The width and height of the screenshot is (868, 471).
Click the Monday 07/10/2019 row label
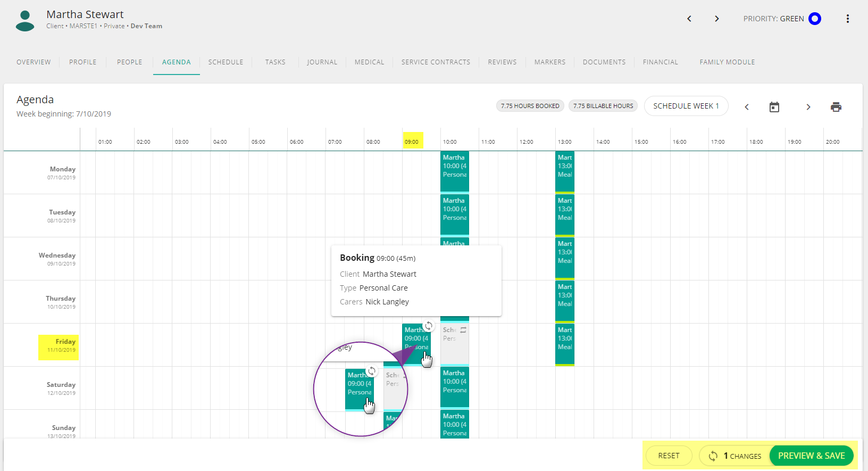(x=62, y=173)
